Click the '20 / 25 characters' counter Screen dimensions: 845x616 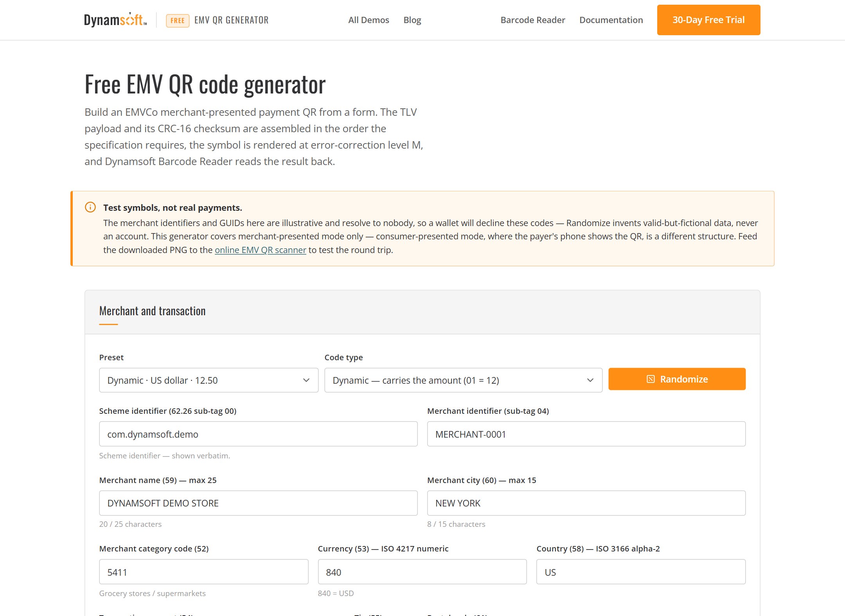pyautogui.click(x=130, y=524)
